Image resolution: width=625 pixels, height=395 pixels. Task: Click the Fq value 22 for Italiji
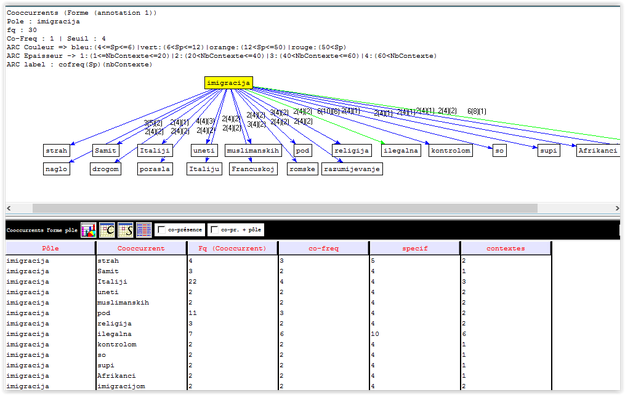232,281
